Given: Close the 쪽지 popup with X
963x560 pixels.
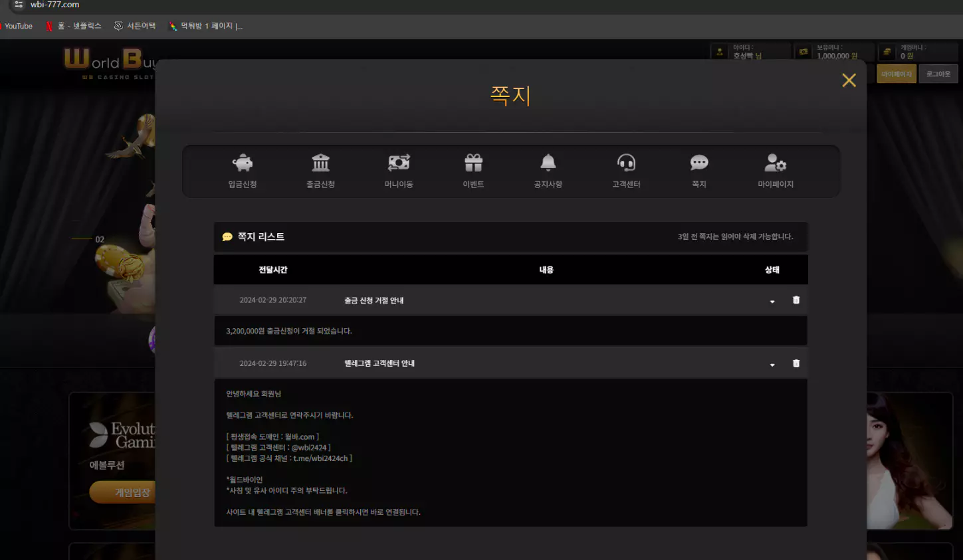Looking at the screenshot, I should coord(849,80).
